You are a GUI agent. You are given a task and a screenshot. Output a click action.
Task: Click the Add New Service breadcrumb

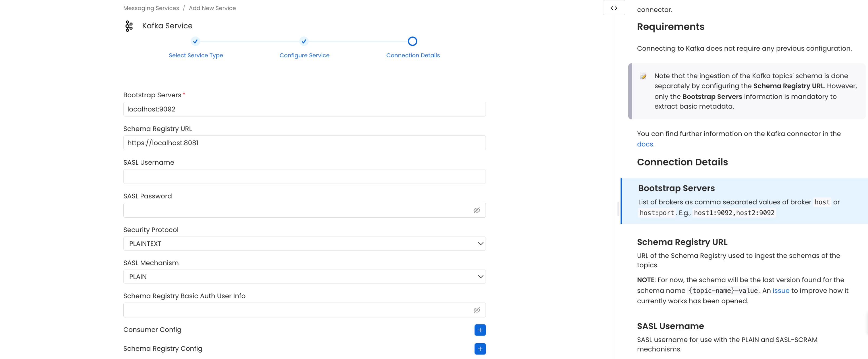coord(212,8)
